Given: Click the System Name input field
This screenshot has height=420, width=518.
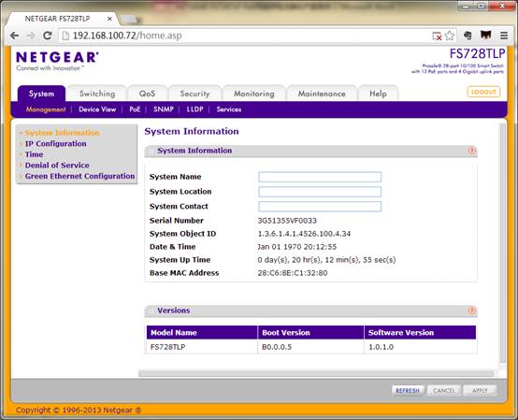Looking at the screenshot, I should [x=320, y=177].
